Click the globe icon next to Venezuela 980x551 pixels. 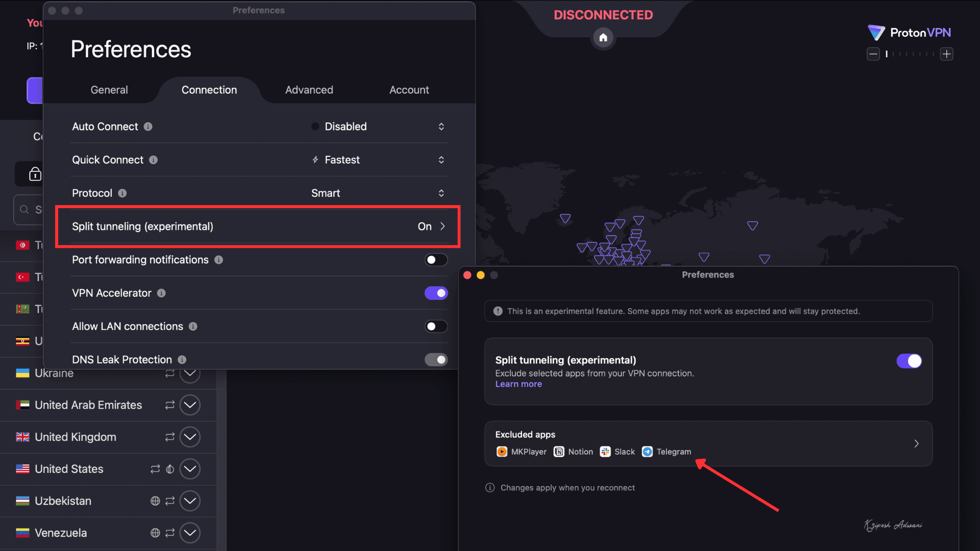pos(155,533)
